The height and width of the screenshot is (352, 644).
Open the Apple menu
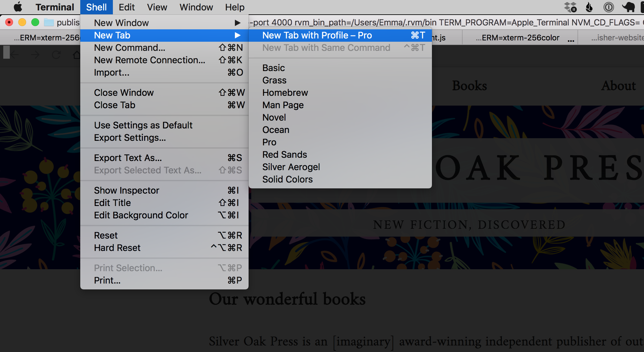coord(18,7)
